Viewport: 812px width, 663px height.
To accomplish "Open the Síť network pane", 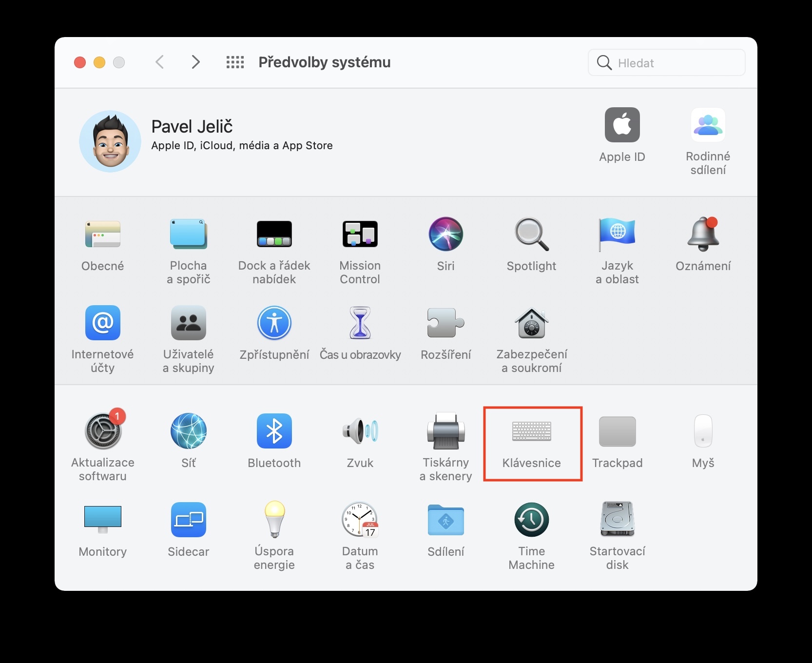I will tap(189, 442).
